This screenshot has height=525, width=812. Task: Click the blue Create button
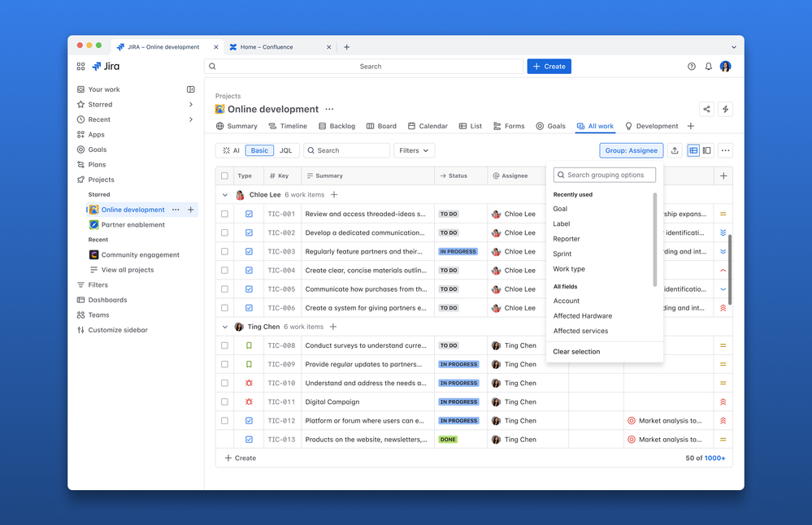[x=549, y=67]
